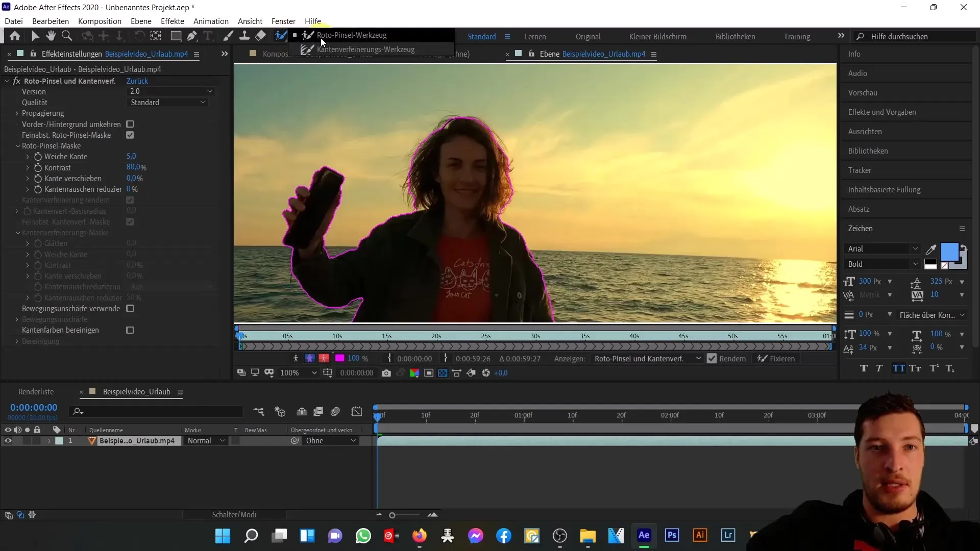Toggle Kontrast stopwatch under Roto-Pinsel-Maske
This screenshot has height=551, width=980.
[x=38, y=168]
